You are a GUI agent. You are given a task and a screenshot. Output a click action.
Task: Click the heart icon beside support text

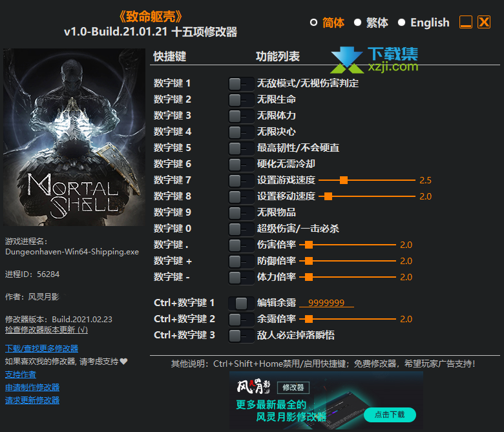(124, 362)
